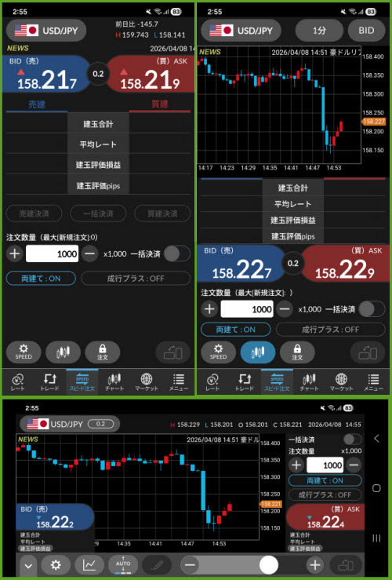This screenshot has height=580, width=392.
Task: Open USD/JPY currency pair selector in the top-left panel
Action: (46, 31)
